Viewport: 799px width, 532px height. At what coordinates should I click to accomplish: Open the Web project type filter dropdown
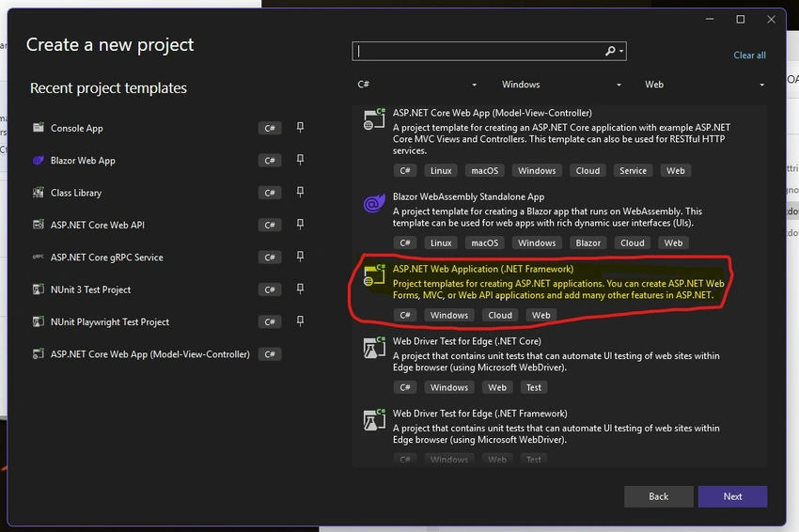704,85
